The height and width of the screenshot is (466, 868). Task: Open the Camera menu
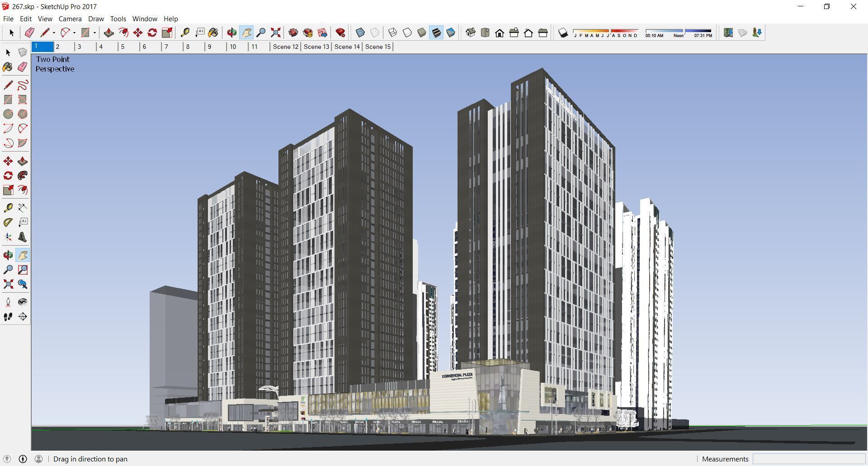70,19
